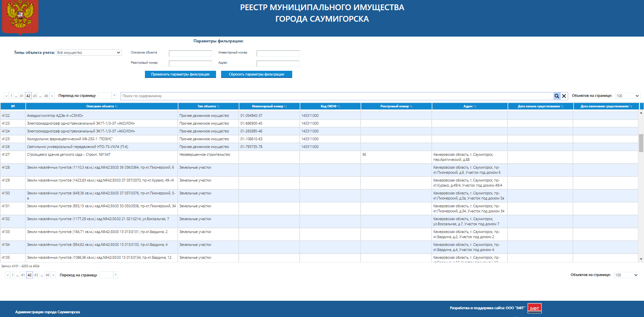Focus the Инвентарный номер filter field

[x=278, y=54]
